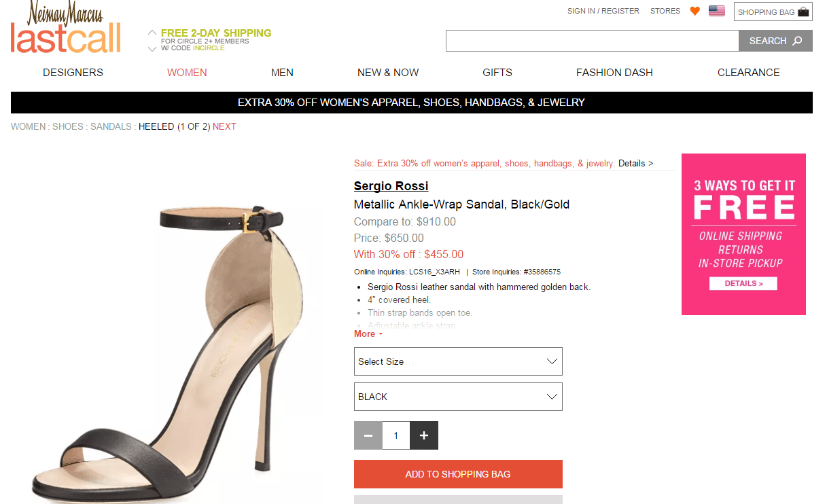Open the WOMEN menu

pos(187,73)
